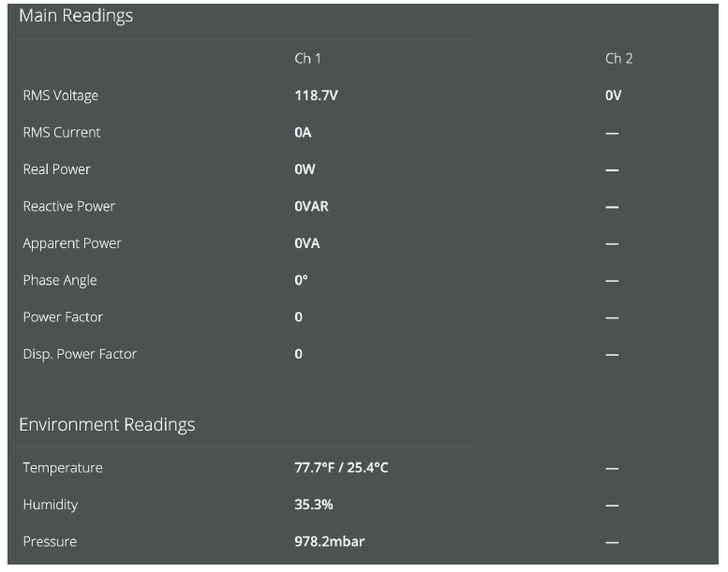
Task: Select the 0VAR reading
Action: click(311, 207)
